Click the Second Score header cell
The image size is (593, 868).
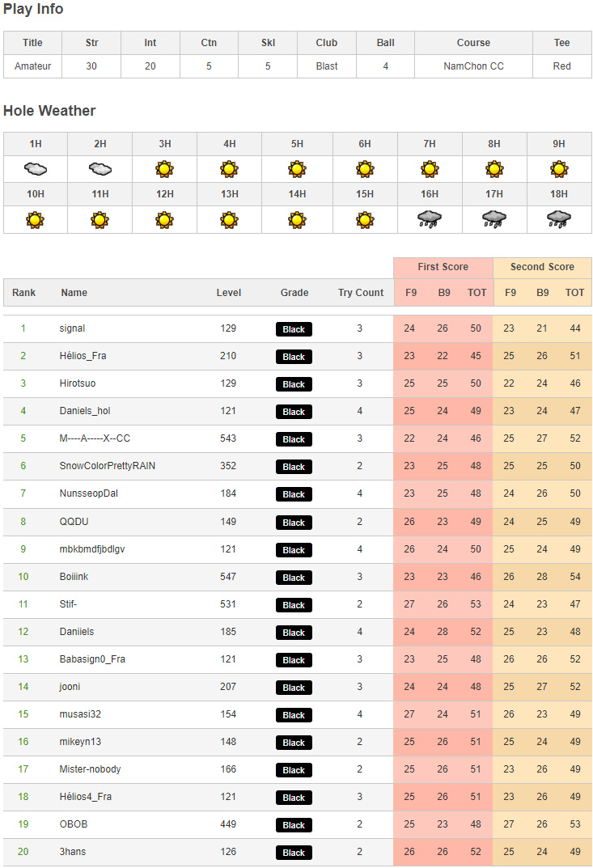click(x=542, y=267)
